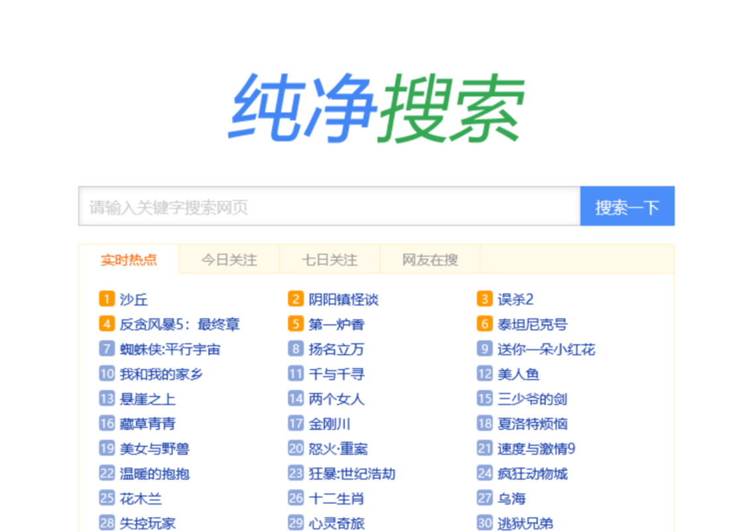Viewport: 756px width, 532px height.
Task: Click the 心灵奇旅 link
Action: (x=336, y=524)
